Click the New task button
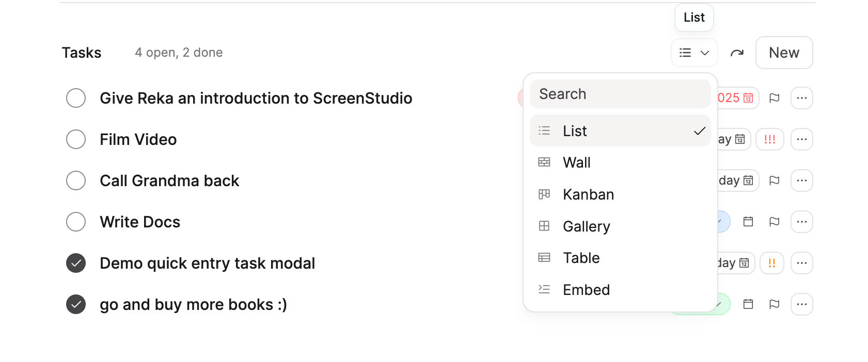868x362 pixels. point(784,53)
